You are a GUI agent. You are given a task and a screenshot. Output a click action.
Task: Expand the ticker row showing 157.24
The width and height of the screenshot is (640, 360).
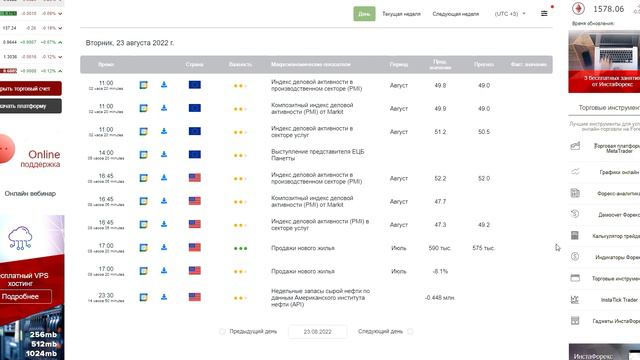click(x=60, y=28)
